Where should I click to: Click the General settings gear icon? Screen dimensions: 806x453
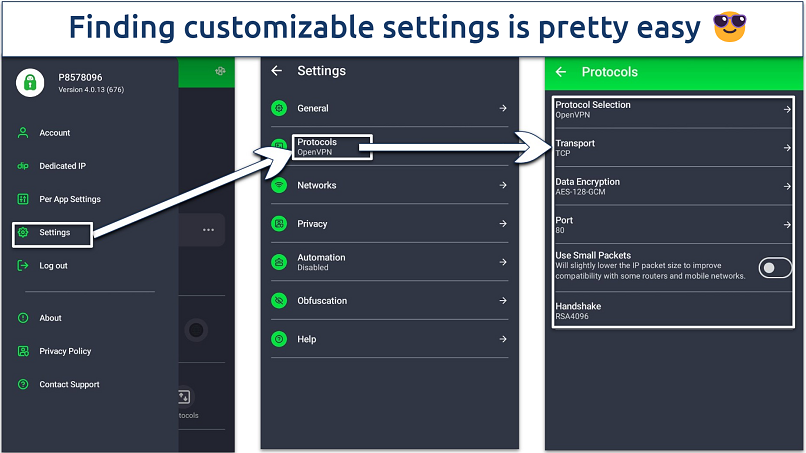(280, 108)
